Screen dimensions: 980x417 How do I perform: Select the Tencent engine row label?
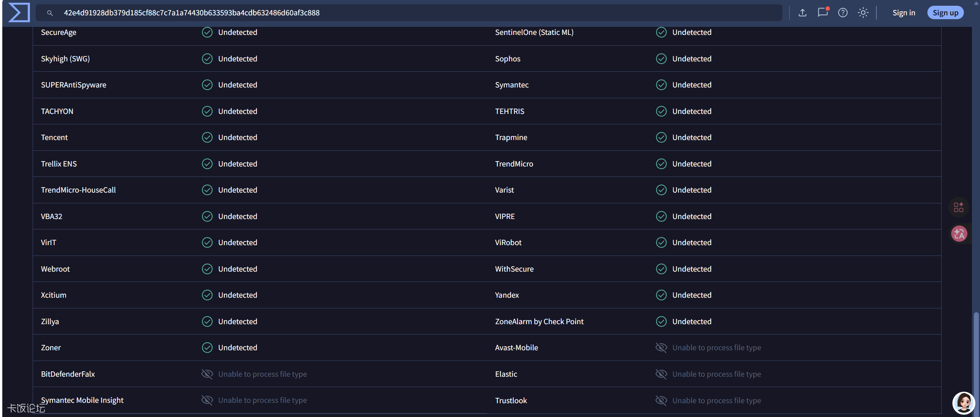pos(54,137)
